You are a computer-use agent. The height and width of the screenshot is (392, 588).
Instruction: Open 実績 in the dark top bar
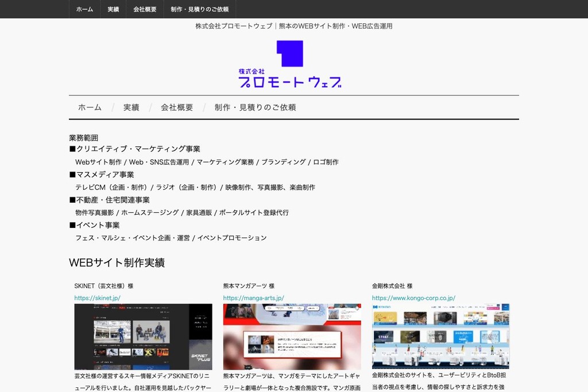[x=113, y=9]
